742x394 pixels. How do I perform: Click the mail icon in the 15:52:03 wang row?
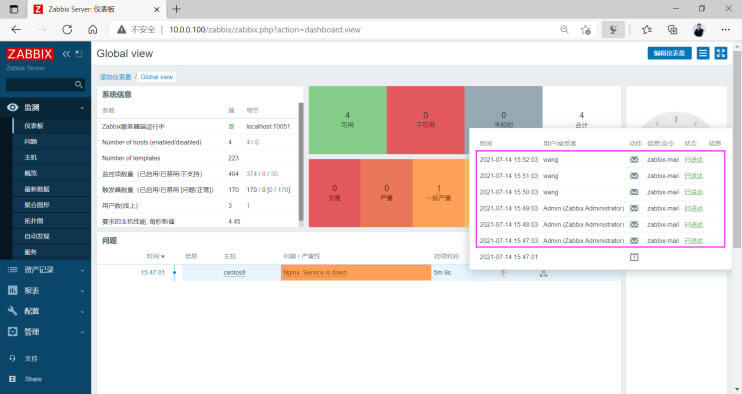tap(634, 160)
